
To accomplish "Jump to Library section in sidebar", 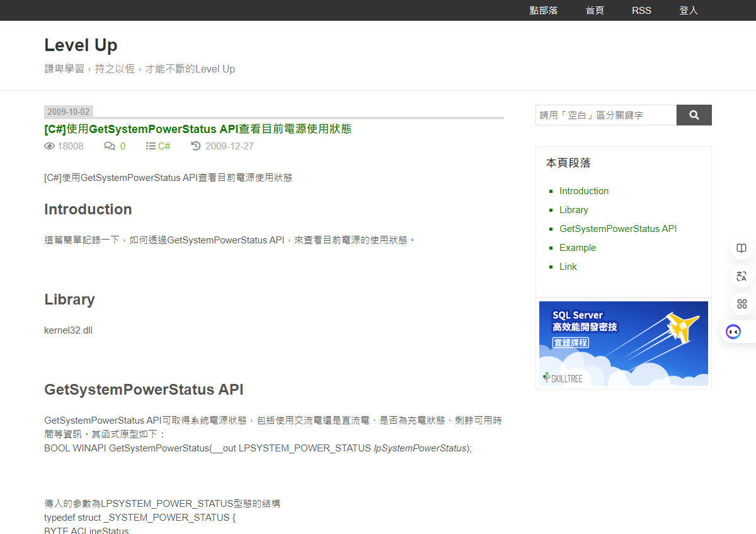I will pyautogui.click(x=573, y=210).
